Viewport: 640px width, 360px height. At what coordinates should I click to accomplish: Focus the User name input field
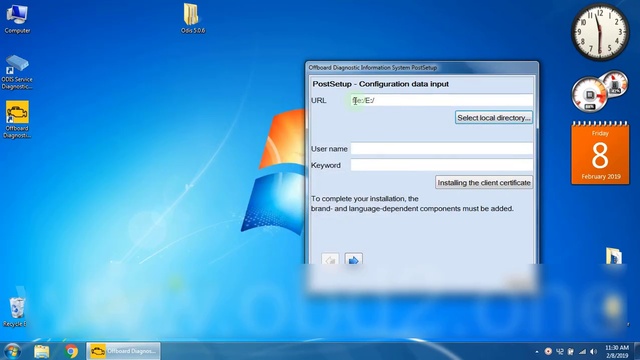pyautogui.click(x=442, y=149)
